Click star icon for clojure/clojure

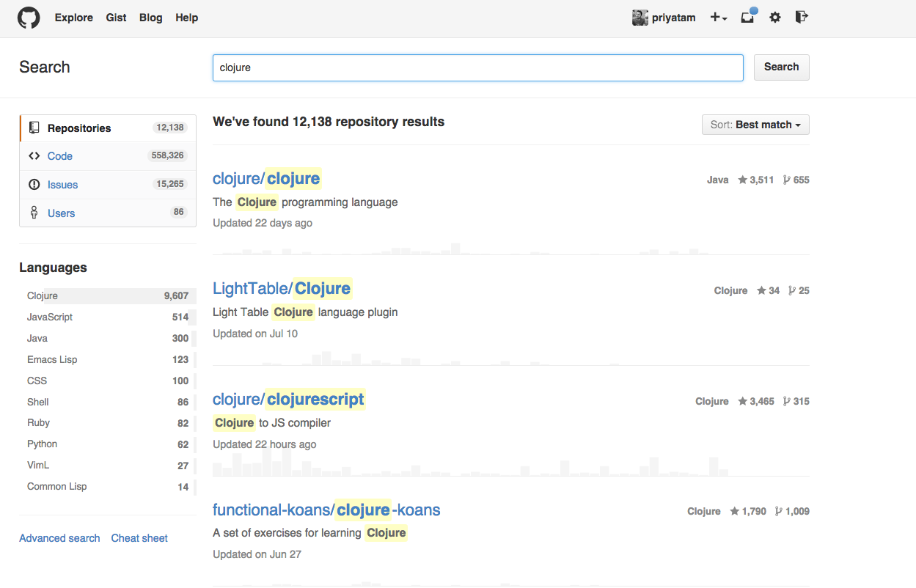(742, 180)
